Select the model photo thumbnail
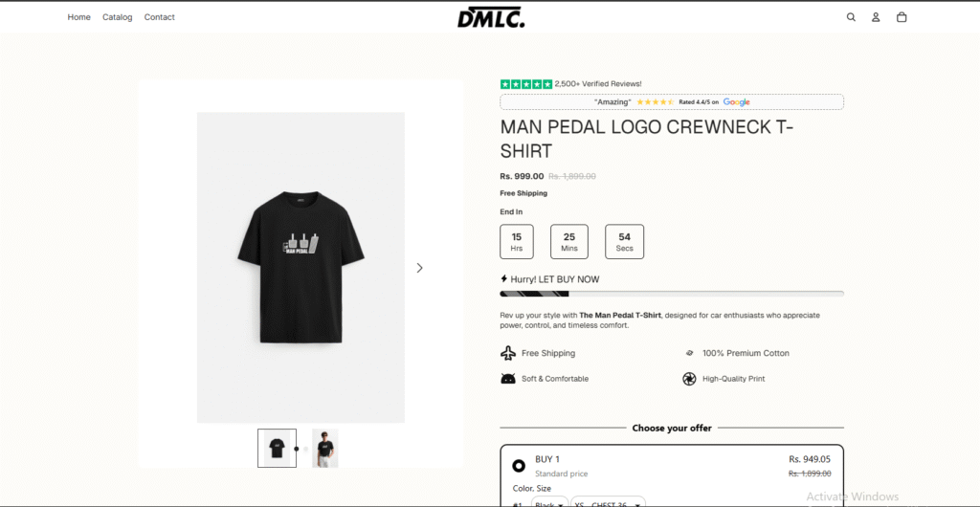The image size is (980, 507). (325, 448)
